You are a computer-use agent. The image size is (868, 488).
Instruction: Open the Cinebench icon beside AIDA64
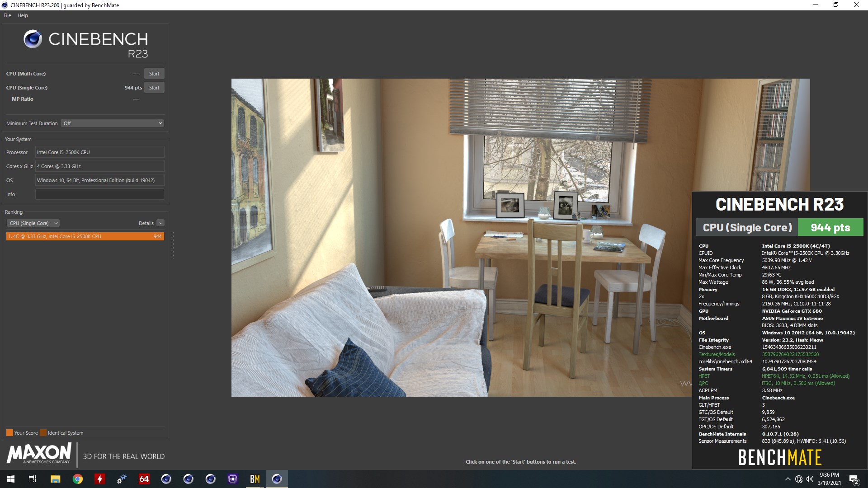click(x=166, y=479)
